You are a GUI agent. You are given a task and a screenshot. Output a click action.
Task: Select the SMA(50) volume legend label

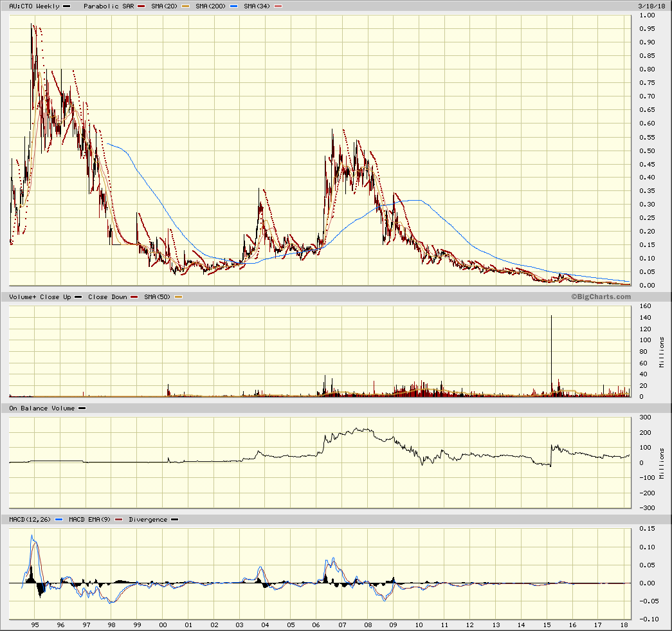(158, 297)
